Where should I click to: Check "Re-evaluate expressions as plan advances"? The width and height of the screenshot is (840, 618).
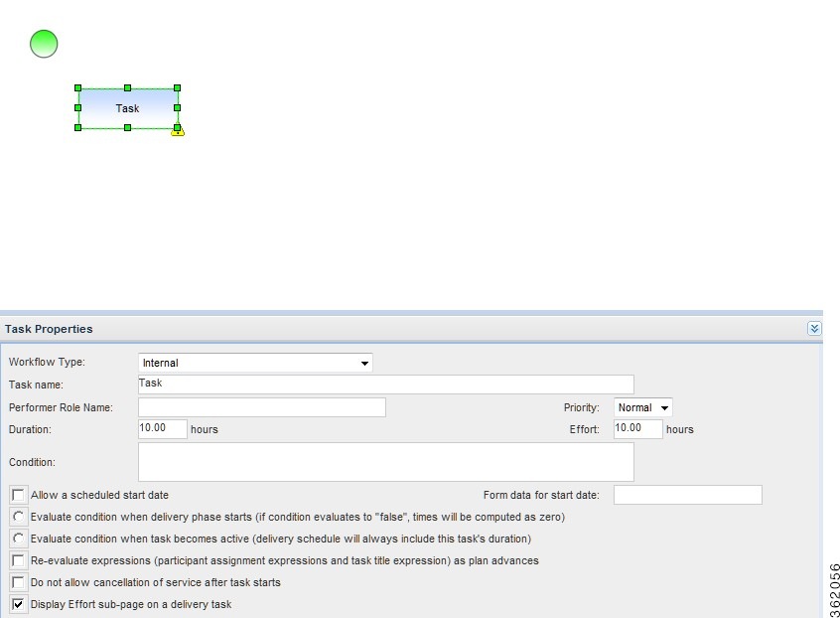tap(17, 559)
